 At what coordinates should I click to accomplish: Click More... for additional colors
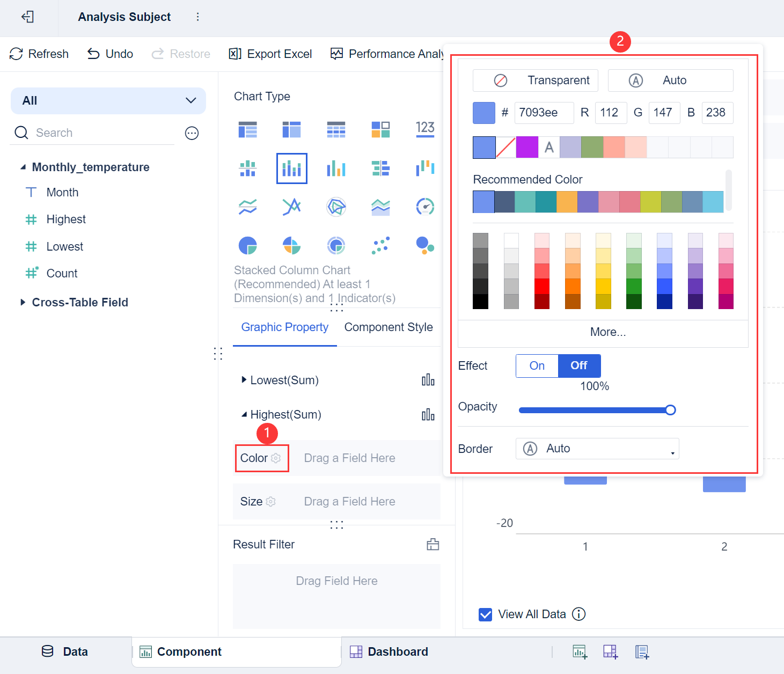pos(608,332)
